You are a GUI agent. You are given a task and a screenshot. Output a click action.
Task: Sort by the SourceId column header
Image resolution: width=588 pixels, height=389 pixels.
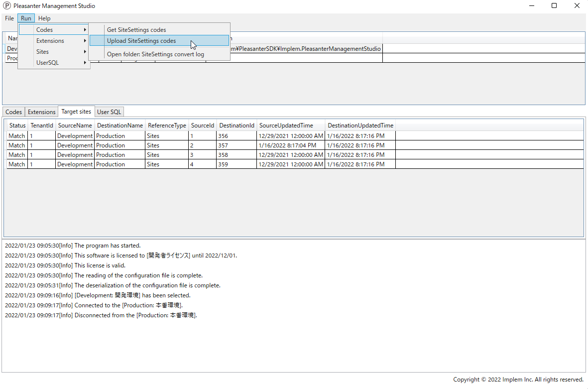click(203, 126)
